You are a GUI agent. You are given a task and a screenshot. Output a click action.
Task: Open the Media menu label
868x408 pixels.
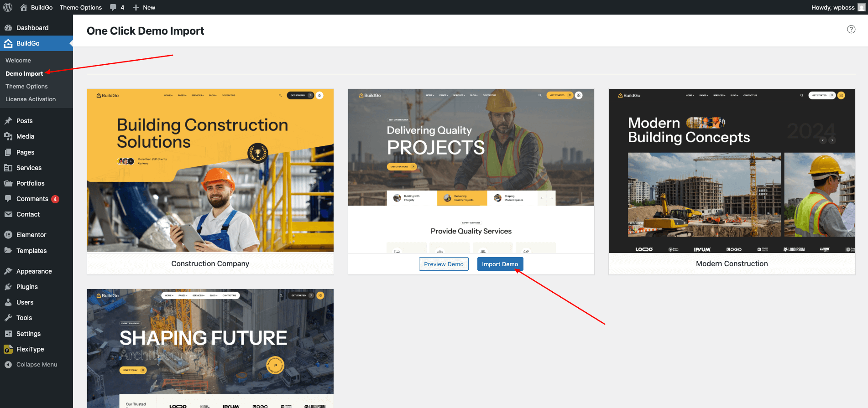coord(25,136)
